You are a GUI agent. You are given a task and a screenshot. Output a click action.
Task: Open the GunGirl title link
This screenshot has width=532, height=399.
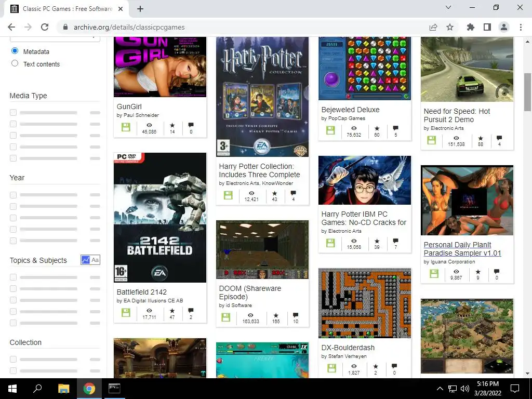pyautogui.click(x=129, y=107)
